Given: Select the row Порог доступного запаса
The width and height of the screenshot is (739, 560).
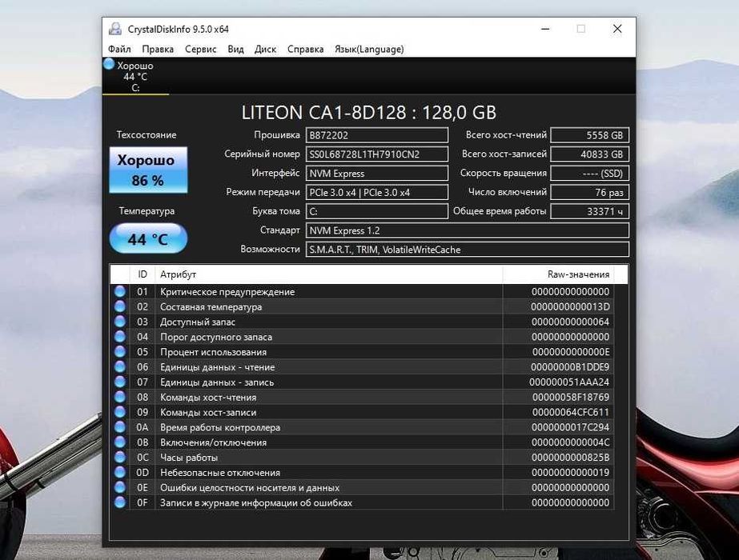Looking at the screenshot, I should [x=362, y=337].
